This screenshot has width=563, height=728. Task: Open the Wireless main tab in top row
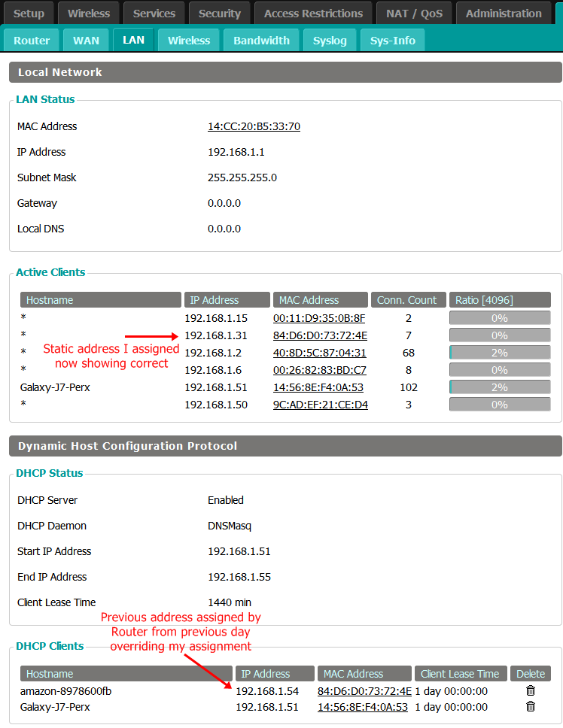pyautogui.click(x=89, y=14)
